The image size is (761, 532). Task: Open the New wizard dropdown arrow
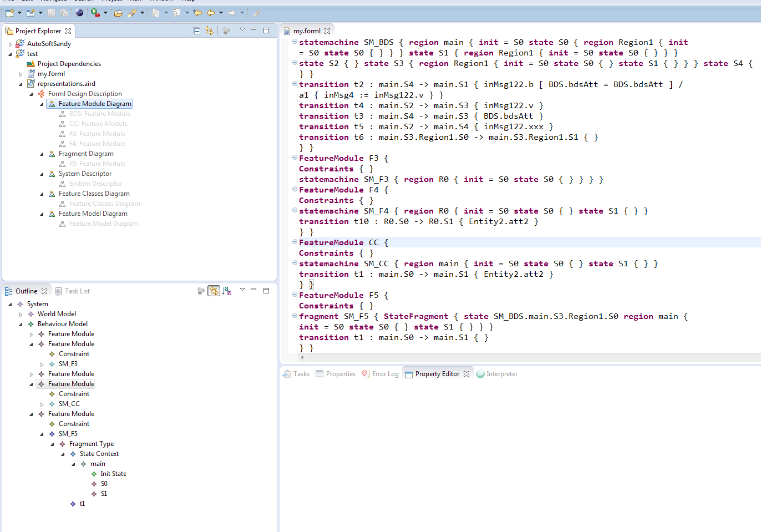(x=19, y=13)
